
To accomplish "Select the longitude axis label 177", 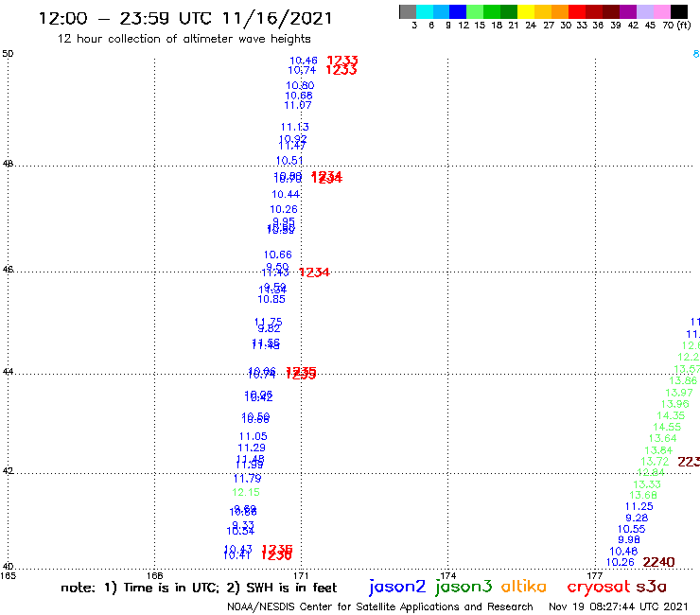I will click(595, 575).
